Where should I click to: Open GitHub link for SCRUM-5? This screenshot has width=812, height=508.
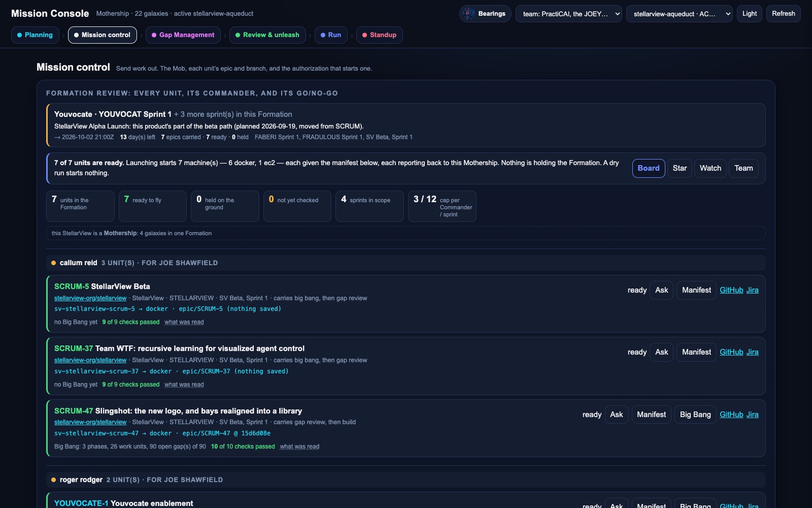pos(731,290)
